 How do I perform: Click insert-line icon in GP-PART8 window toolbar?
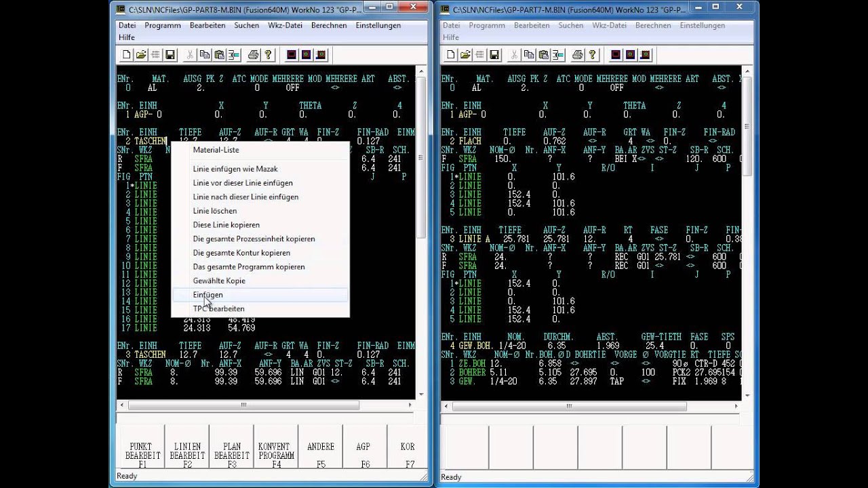[x=233, y=55]
